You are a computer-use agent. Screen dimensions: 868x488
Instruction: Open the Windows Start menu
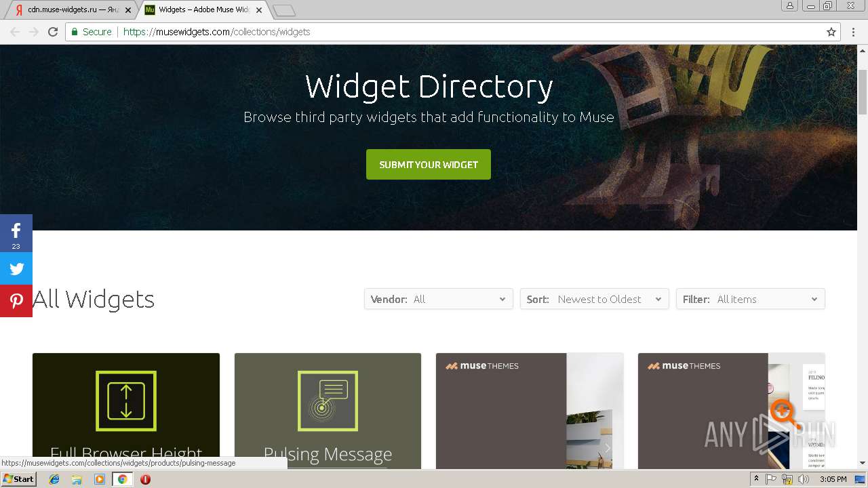18,479
